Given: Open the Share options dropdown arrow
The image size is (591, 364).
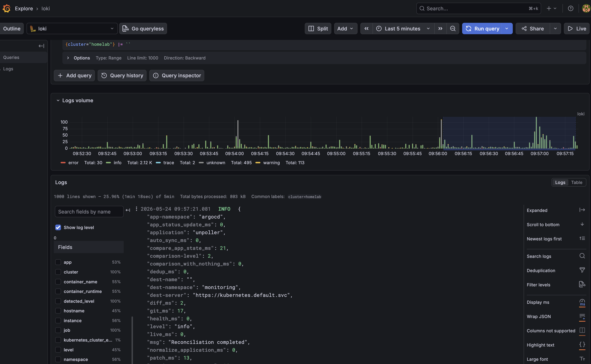Looking at the screenshot, I should pyautogui.click(x=555, y=29).
